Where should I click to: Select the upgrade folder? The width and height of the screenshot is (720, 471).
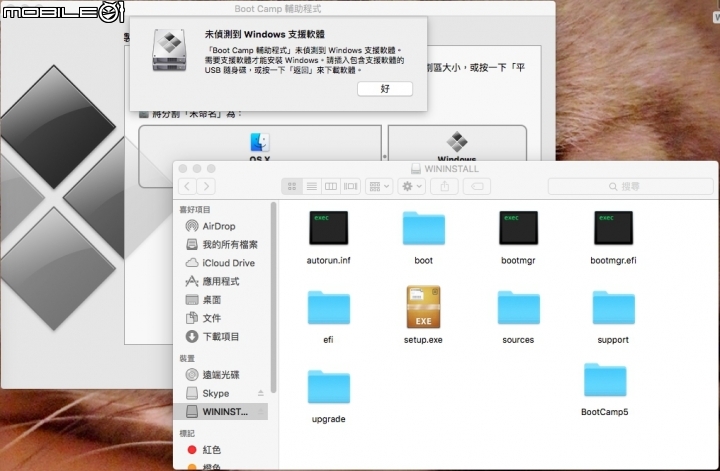click(328, 387)
